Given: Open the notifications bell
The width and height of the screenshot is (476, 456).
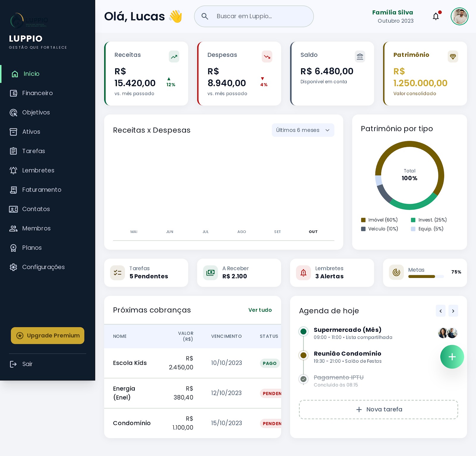Looking at the screenshot, I should tap(436, 16).
